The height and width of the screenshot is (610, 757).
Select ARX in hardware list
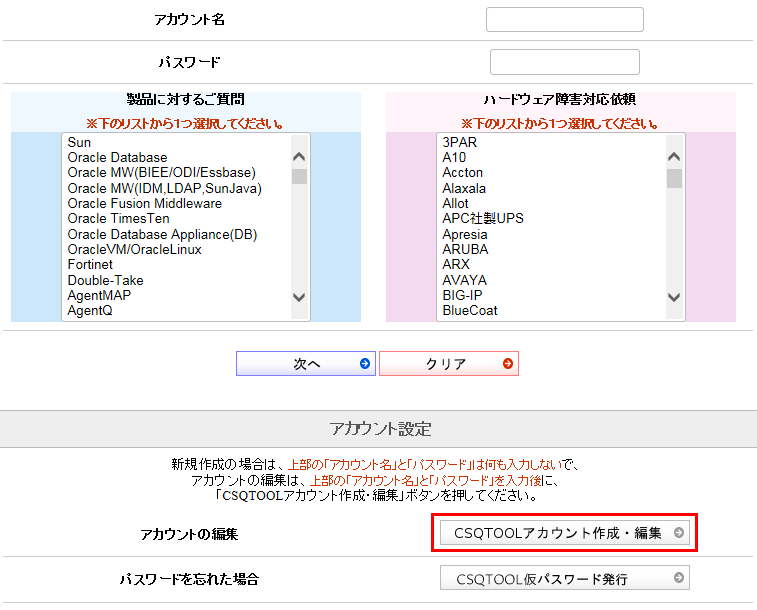pyautogui.click(x=456, y=264)
